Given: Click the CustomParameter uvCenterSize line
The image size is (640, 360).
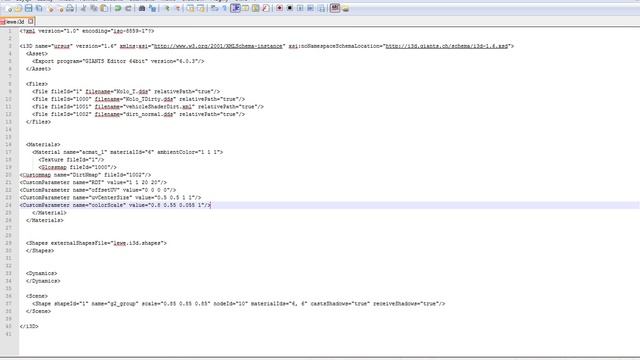Looking at the screenshot, I should [x=110, y=198].
